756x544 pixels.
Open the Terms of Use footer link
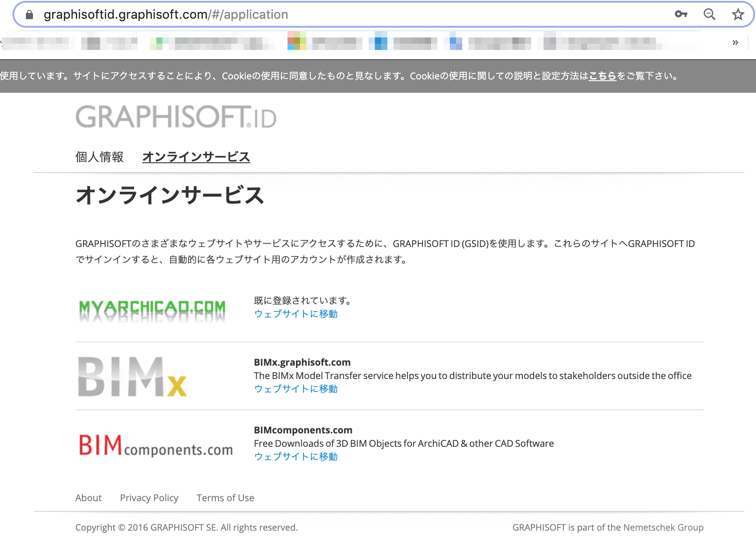[225, 498]
